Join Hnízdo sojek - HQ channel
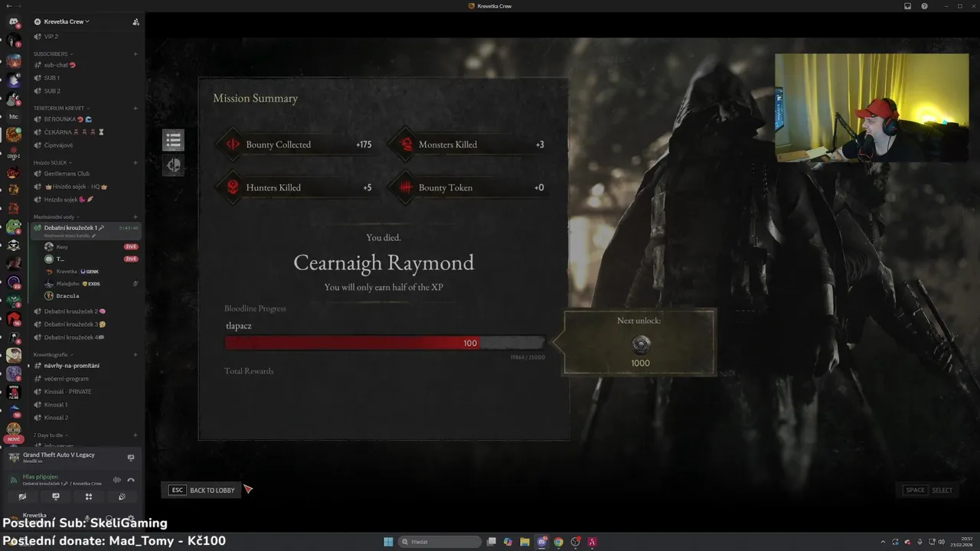 (x=86, y=187)
